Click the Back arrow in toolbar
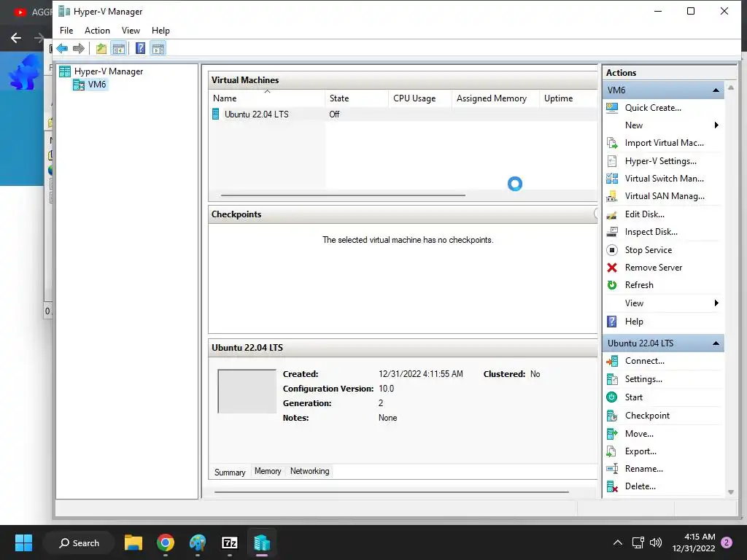Screen dimensions: 747x560 point(62,48)
